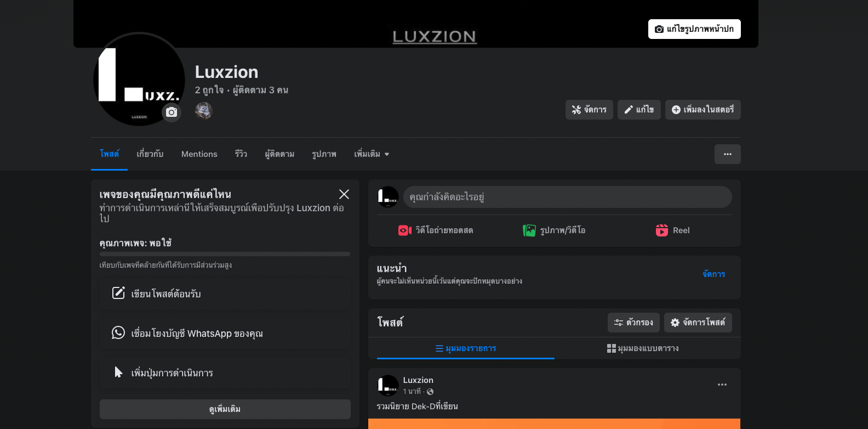
Task: Click the จัดการ link in แนะนำ section
Action: [x=714, y=274]
